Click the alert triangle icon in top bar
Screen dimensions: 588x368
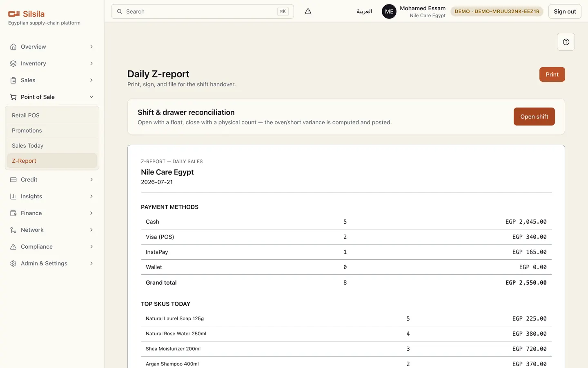pyautogui.click(x=308, y=11)
